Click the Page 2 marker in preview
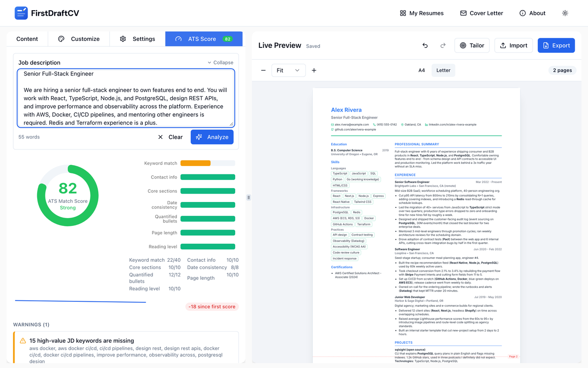588x368 pixels. coord(513,356)
